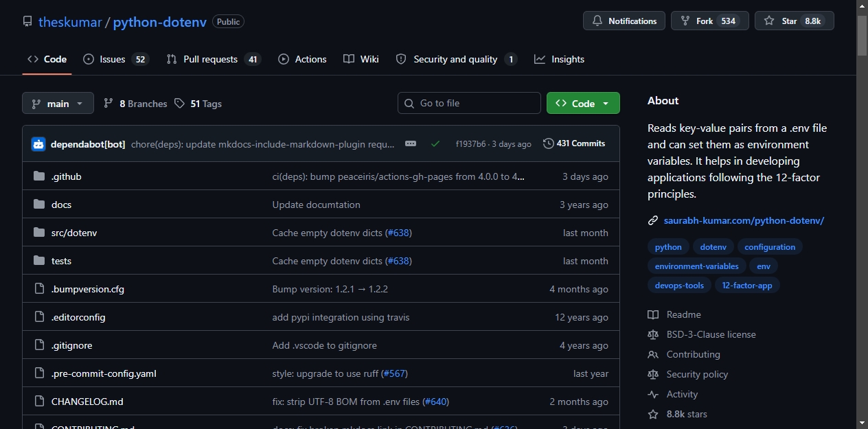Viewport: 868px width, 429px height.
Task: Open the #567 pull request link
Action: (394, 373)
